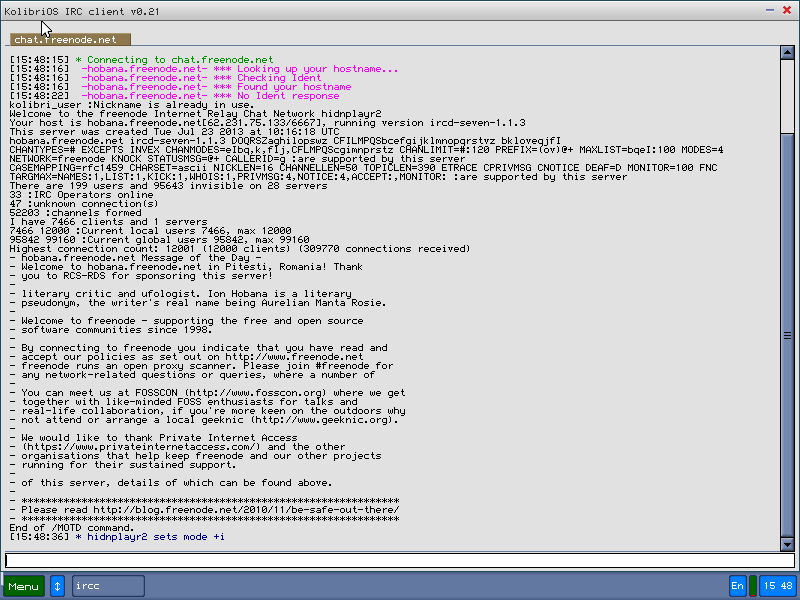Click the scroll up arrow in chat log
Screen dimensions: 800x600
(x=787, y=54)
